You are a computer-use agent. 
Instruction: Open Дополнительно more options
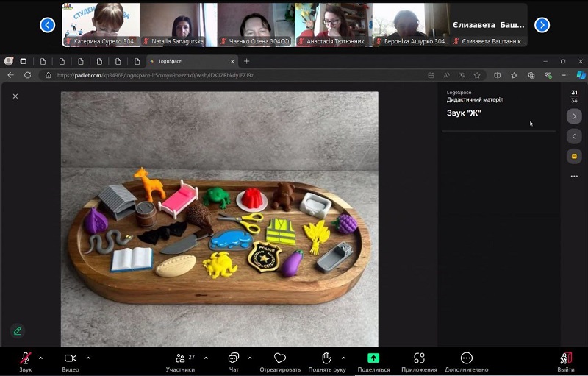pos(467,362)
